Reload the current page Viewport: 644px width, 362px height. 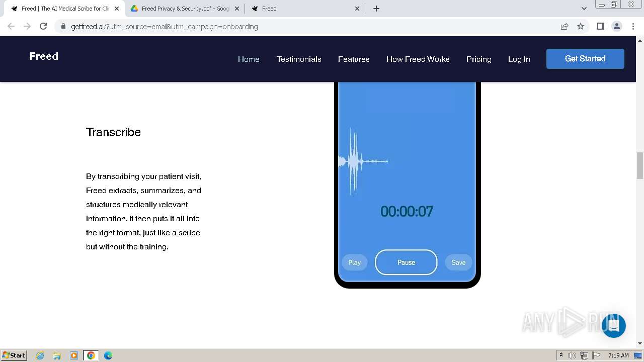43,26
